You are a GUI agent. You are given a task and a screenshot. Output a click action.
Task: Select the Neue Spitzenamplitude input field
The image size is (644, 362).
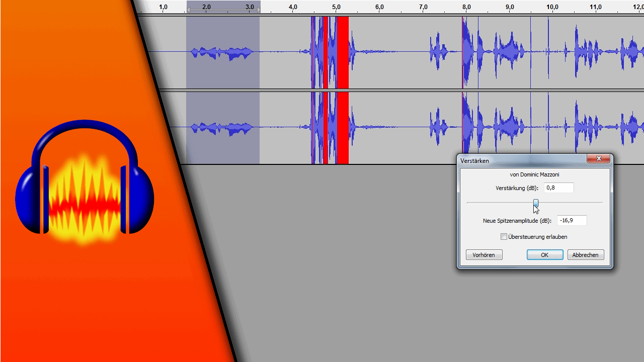572,220
